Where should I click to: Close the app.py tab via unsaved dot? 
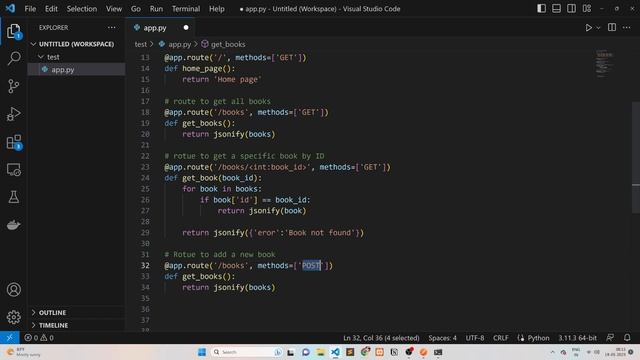(x=186, y=27)
